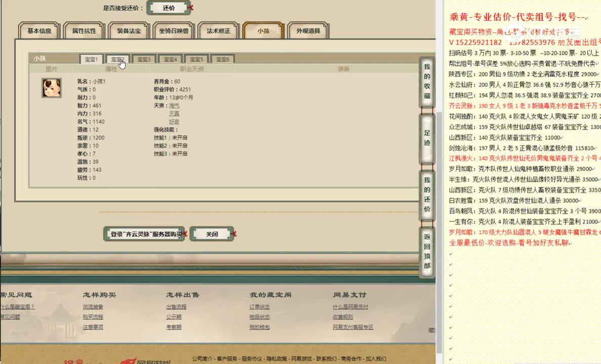Open the 什么是网易支付 footer link
601x364 pixels.
pos(350,307)
